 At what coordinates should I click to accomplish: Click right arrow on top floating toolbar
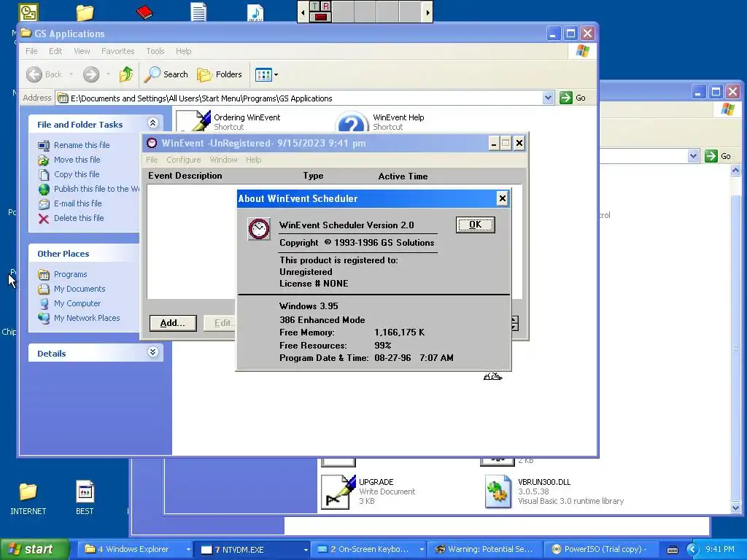(427, 13)
